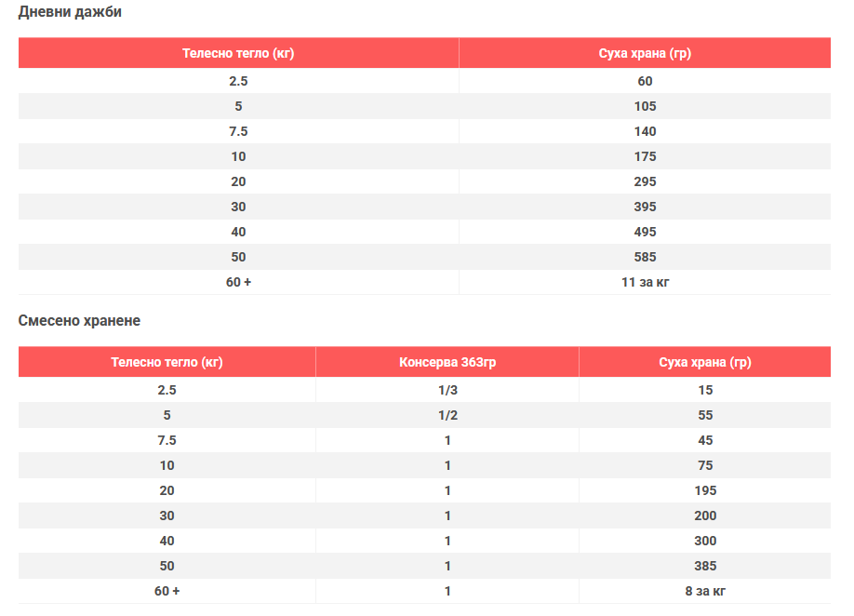
Task: Click the "Дневни дажби" heading
Action: click(x=70, y=12)
